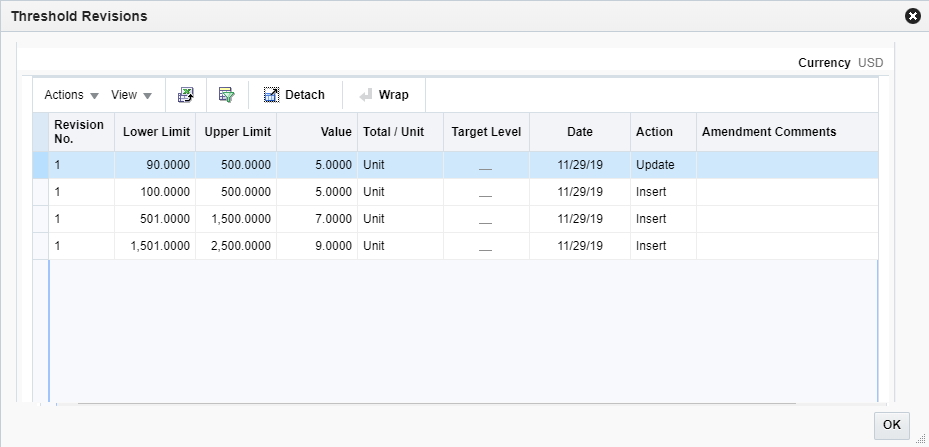Select the row with lower limit 501.0000
Image resolution: width=929 pixels, height=447 pixels.
coord(456,219)
